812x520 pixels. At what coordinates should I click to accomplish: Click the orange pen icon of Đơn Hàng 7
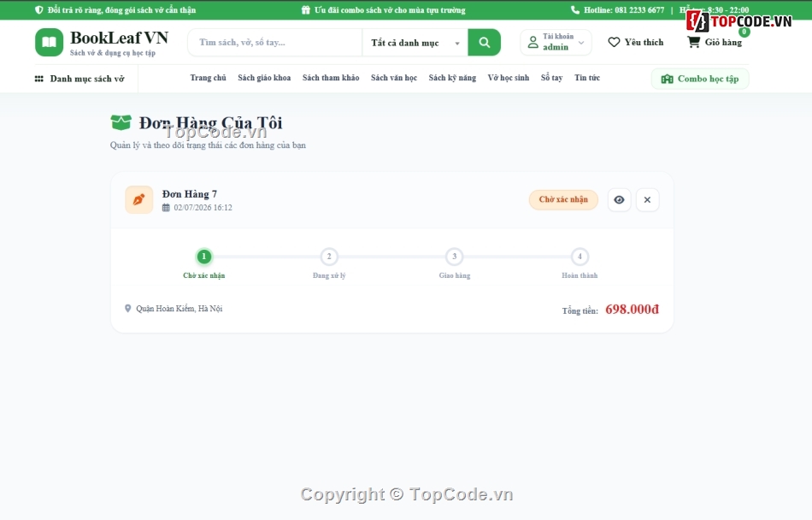tap(138, 199)
